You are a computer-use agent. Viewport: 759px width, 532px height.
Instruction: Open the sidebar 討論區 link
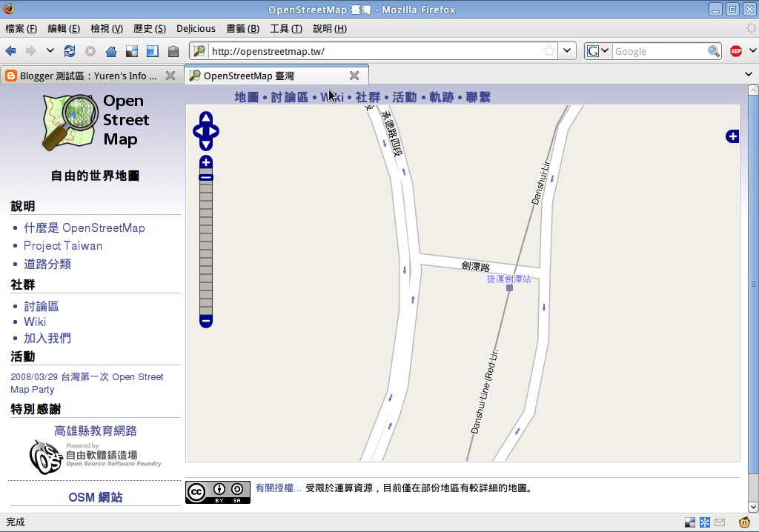pyautogui.click(x=42, y=306)
